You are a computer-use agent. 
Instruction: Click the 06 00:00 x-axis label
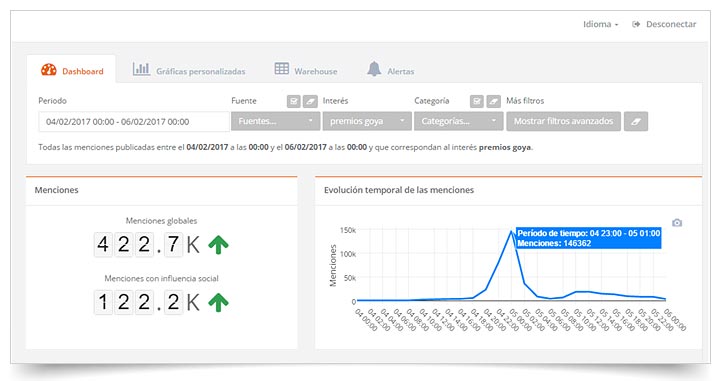[675, 320]
